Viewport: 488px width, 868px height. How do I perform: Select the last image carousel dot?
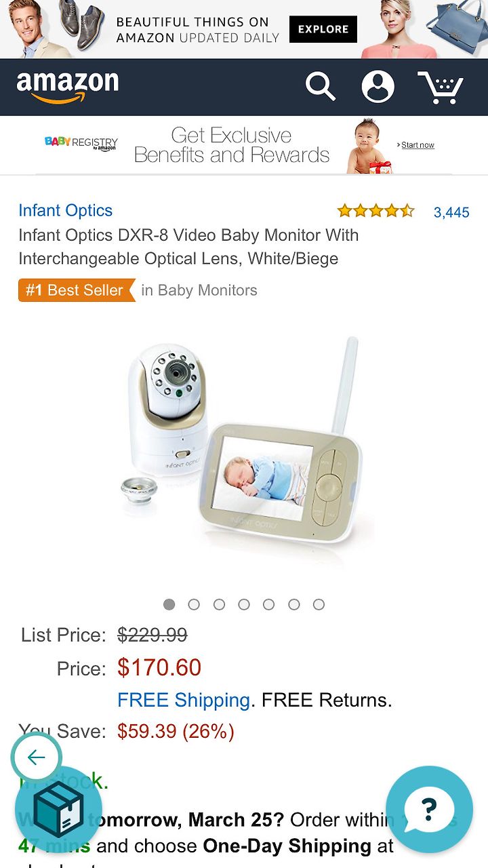pos(319,604)
